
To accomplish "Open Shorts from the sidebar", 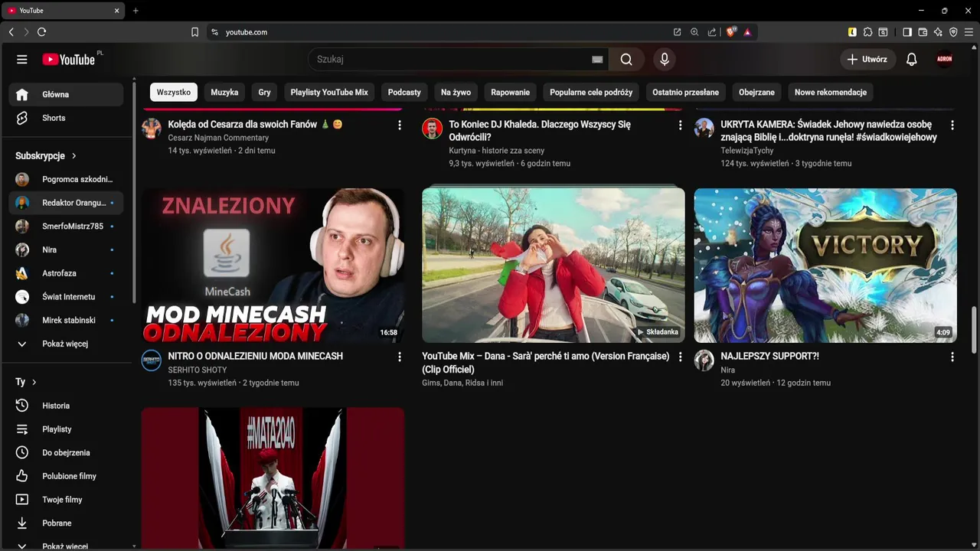I will (x=66, y=118).
